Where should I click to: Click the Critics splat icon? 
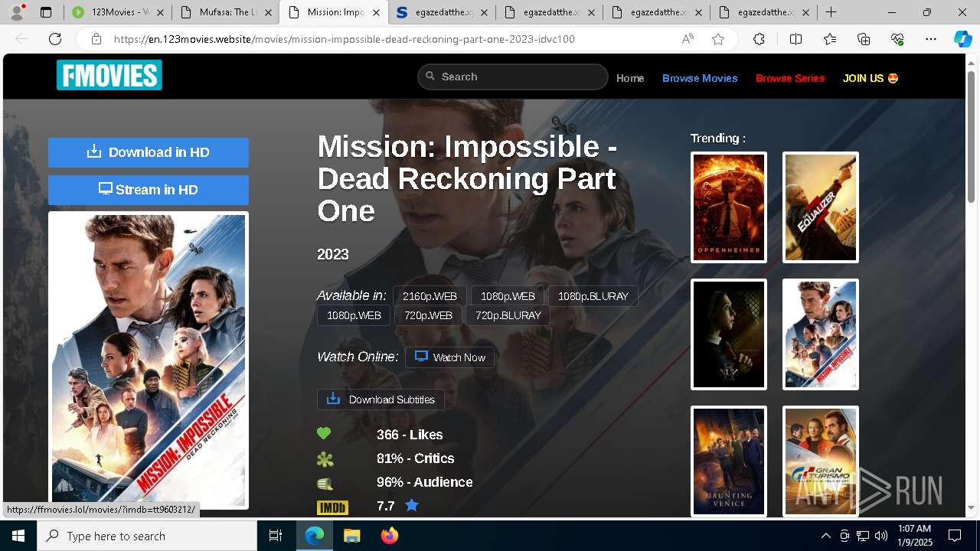(325, 459)
